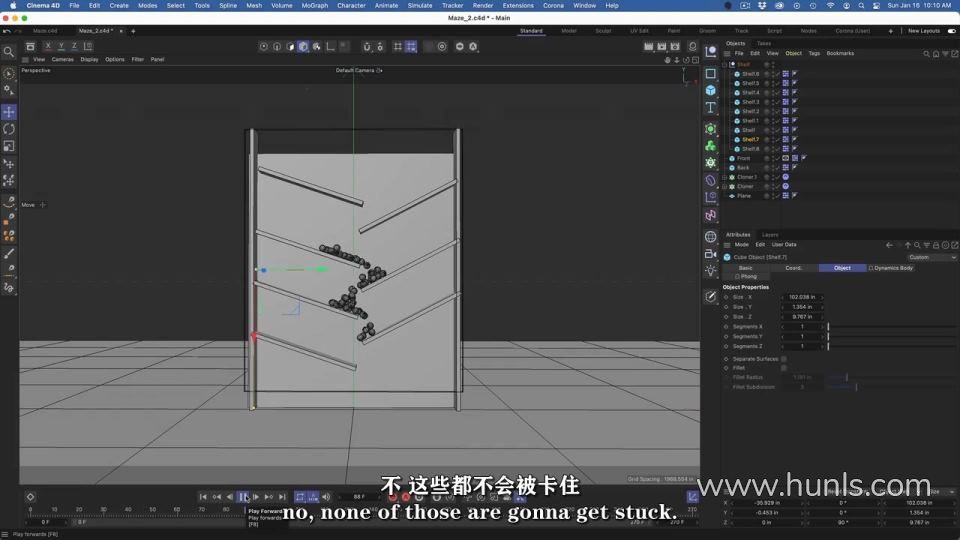The height and width of the screenshot is (540, 960).
Task: Go to the end of the timeline
Action: coord(282,497)
